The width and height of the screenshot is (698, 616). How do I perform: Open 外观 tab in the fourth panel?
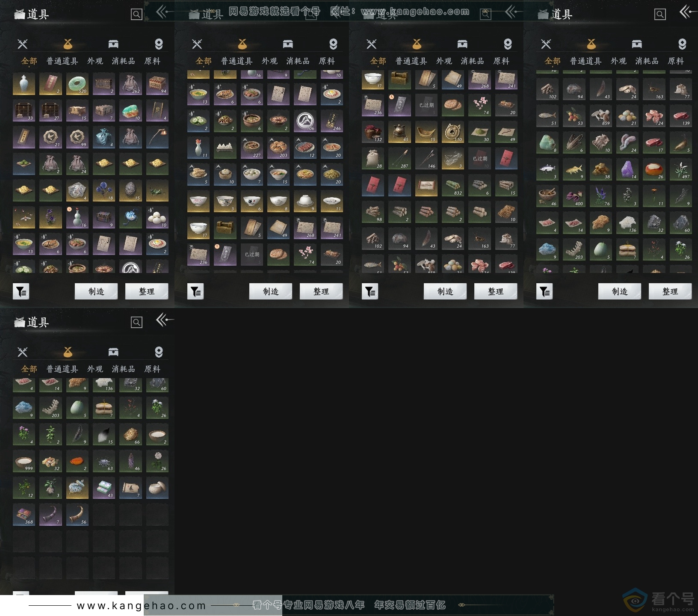pyautogui.click(x=618, y=61)
